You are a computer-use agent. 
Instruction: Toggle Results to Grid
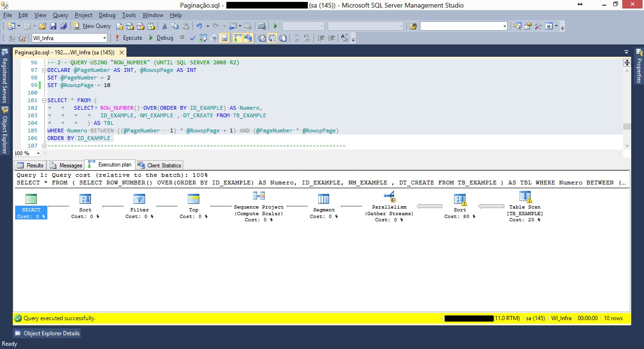[272, 38]
